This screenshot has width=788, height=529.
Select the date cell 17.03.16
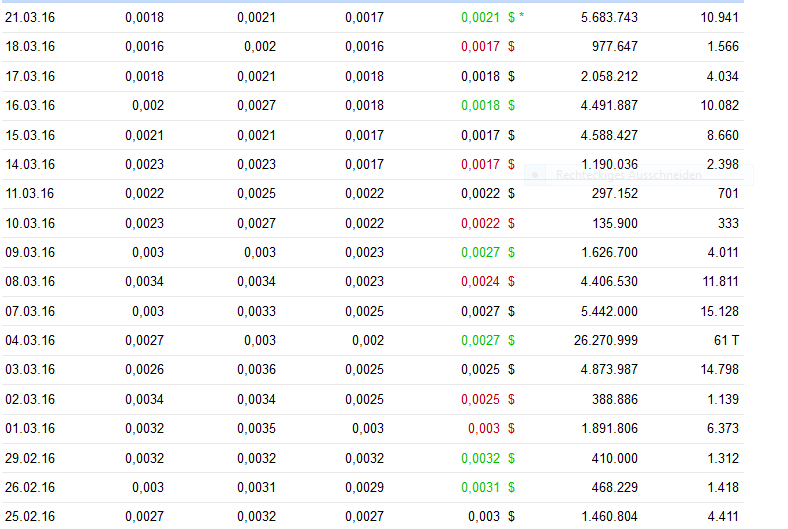(30, 76)
